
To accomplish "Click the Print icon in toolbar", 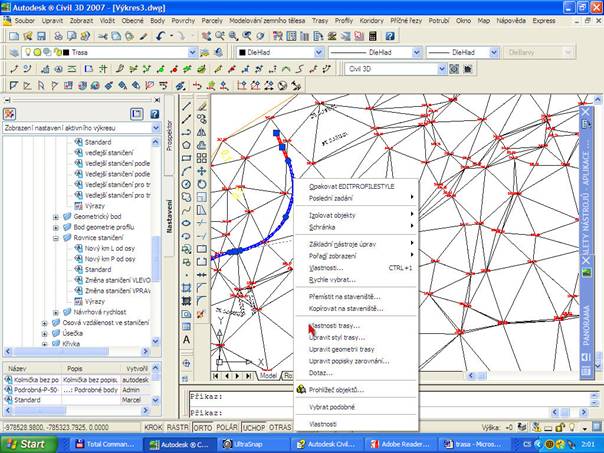I will click(58, 36).
